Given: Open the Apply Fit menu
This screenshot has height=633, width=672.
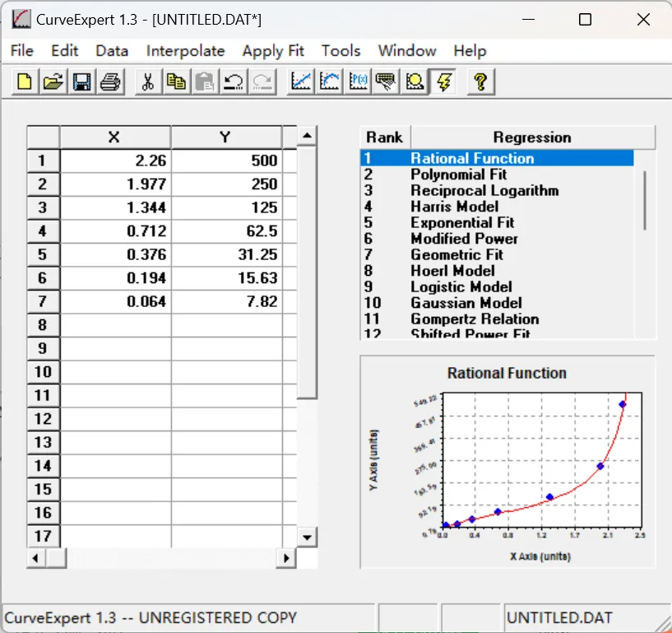Looking at the screenshot, I should [x=273, y=51].
